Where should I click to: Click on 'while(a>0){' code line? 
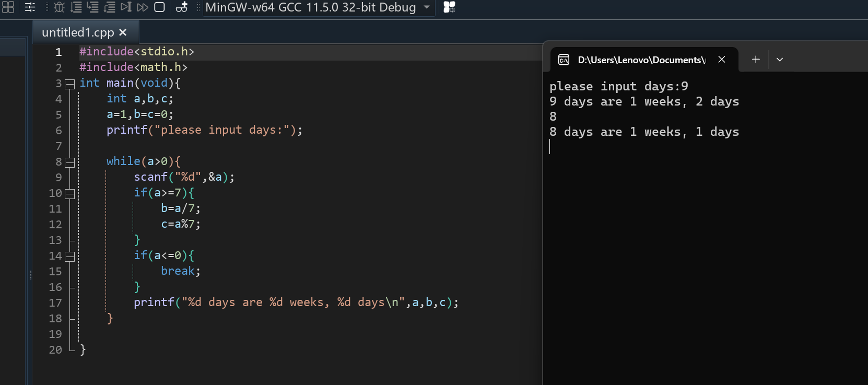pos(144,161)
